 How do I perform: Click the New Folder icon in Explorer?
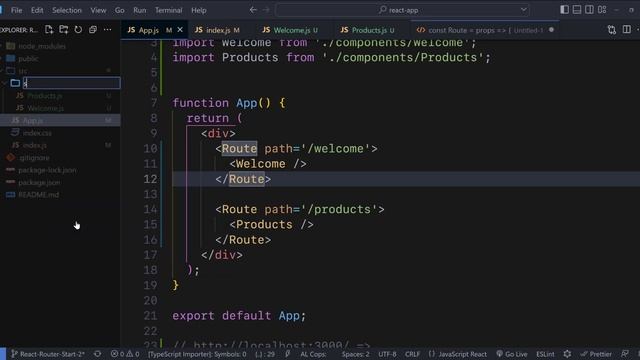click(64, 29)
